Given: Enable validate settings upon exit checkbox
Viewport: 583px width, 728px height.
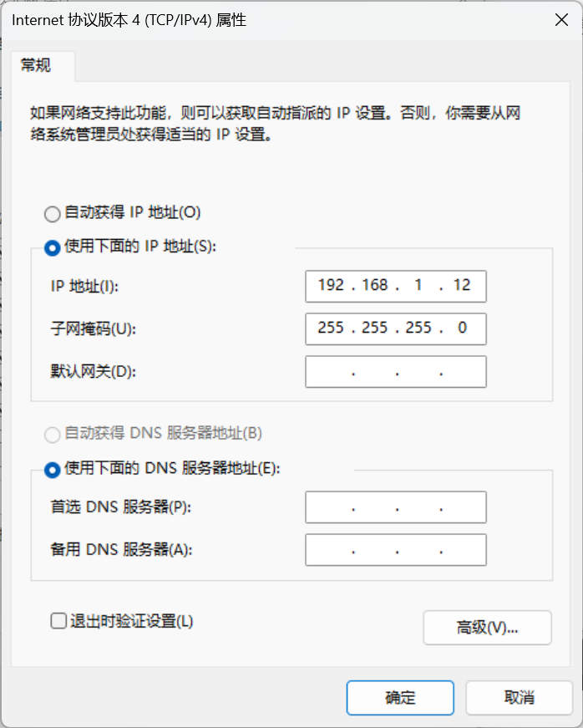Looking at the screenshot, I should [x=58, y=620].
